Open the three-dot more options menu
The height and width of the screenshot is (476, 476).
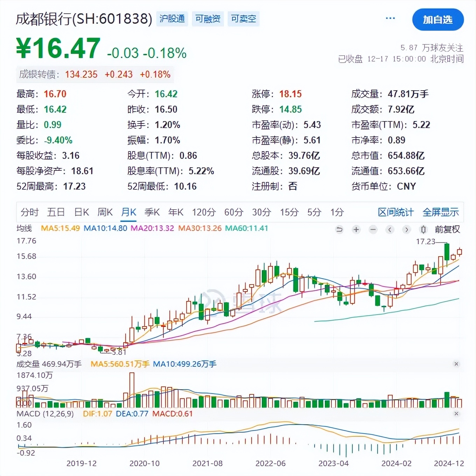390,19
